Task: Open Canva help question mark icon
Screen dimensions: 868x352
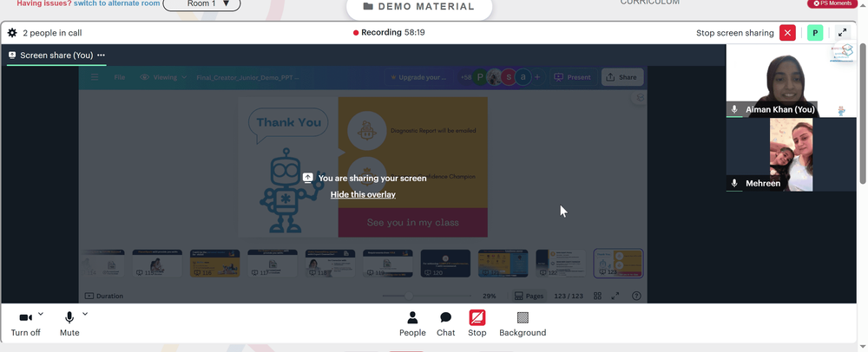Action: (x=636, y=296)
